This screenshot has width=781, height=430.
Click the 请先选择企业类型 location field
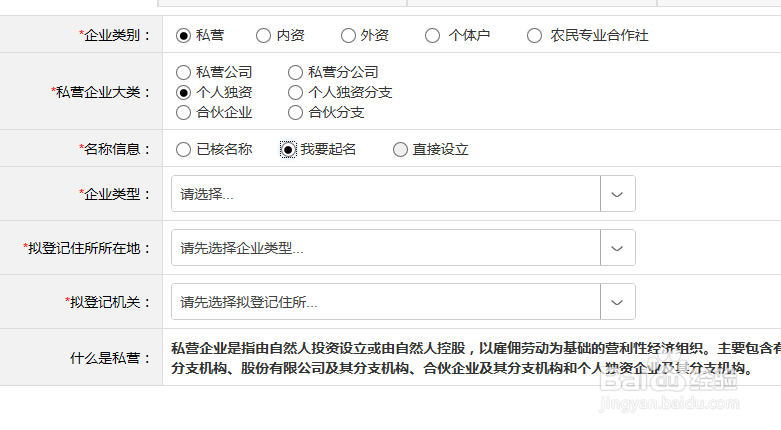[385, 248]
